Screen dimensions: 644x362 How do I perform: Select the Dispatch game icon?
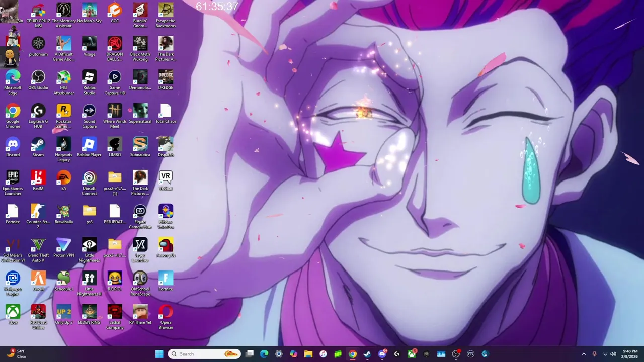pyautogui.click(x=166, y=147)
